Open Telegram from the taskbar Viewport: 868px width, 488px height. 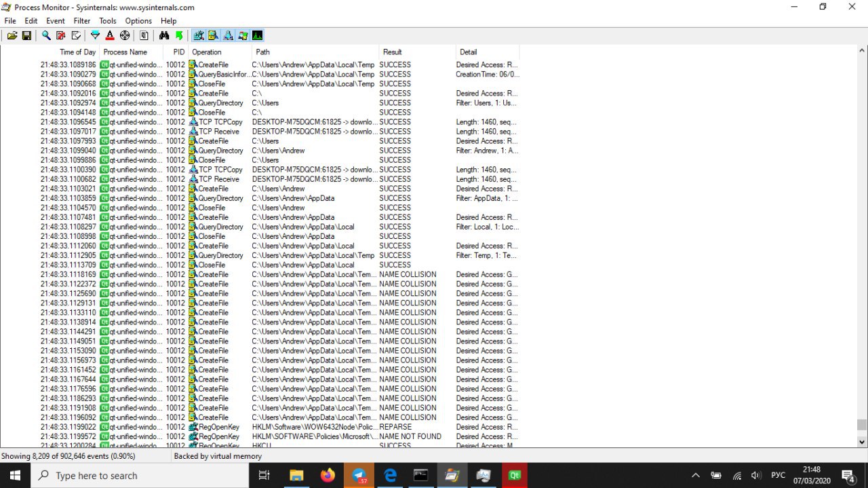coord(359,476)
